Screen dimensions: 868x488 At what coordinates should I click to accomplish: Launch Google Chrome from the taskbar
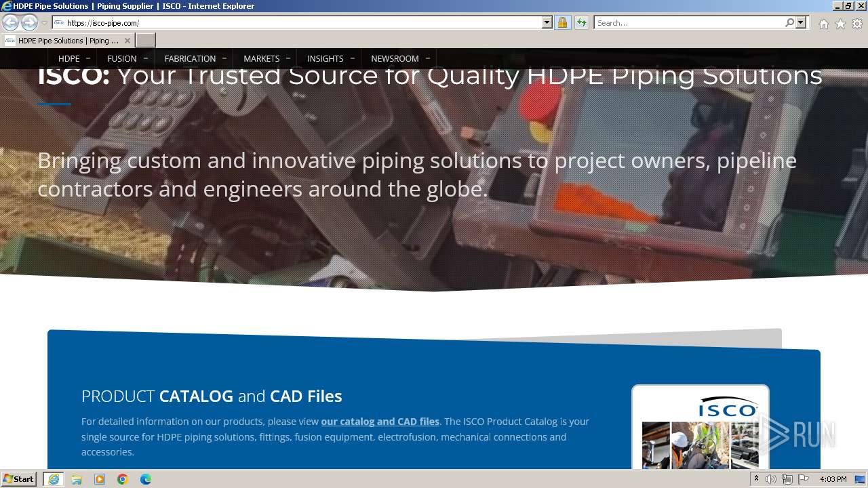(x=123, y=479)
